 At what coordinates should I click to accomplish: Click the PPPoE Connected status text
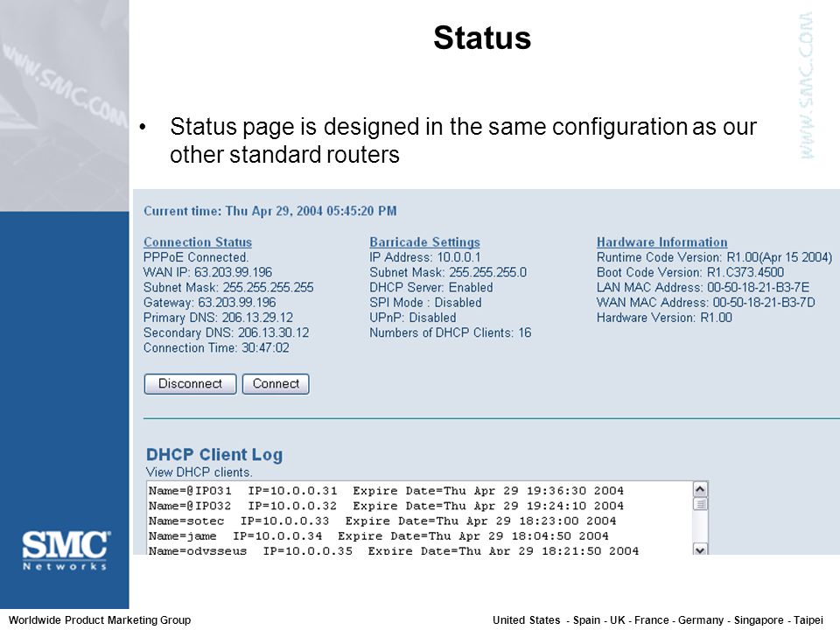pyautogui.click(x=196, y=257)
